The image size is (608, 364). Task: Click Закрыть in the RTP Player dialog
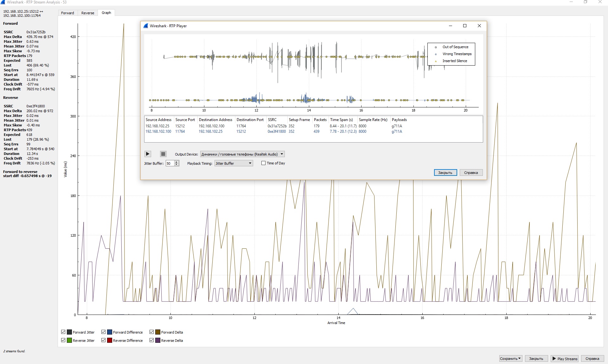click(x=445, y=173)
